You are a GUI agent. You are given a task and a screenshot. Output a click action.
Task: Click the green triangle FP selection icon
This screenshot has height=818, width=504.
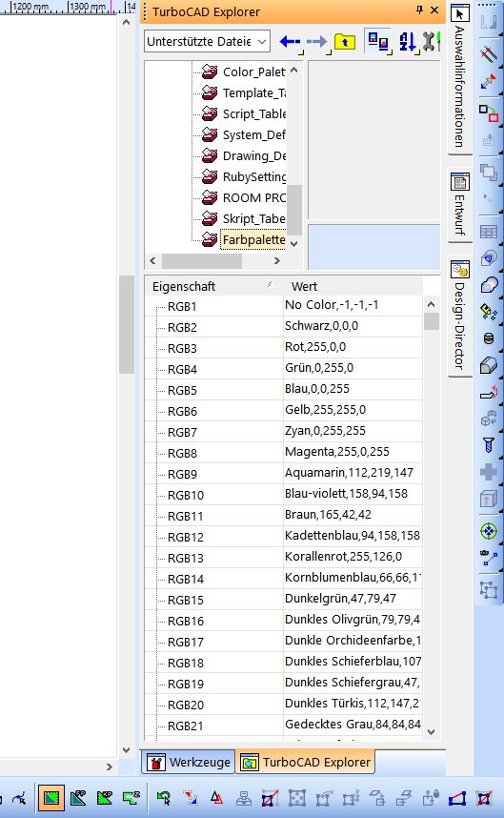[78, 798]
